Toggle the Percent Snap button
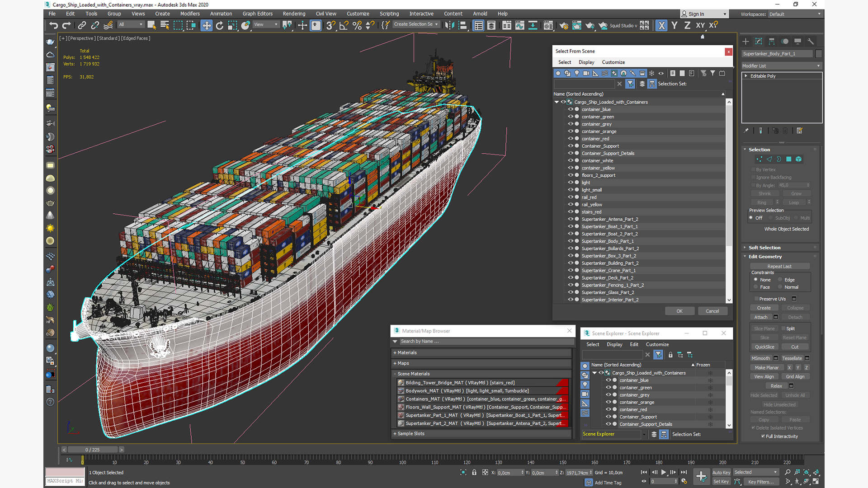This screenshot has height=488, width=868. 357,25
